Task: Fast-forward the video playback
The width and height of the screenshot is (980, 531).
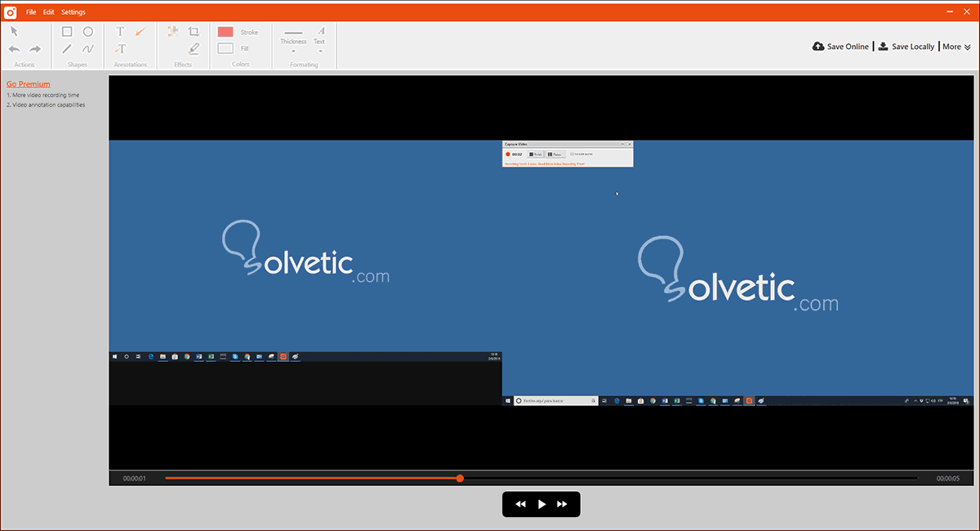Action: (x=562, y=505)
